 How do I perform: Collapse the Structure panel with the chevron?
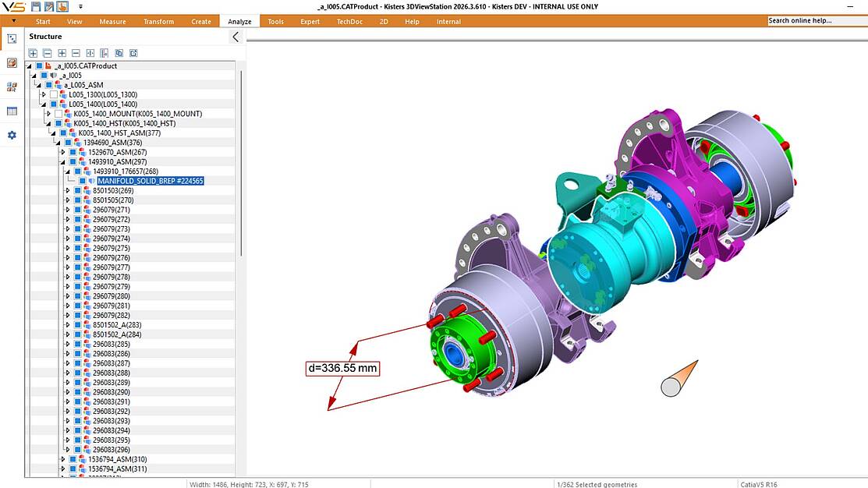coord(236,37)
